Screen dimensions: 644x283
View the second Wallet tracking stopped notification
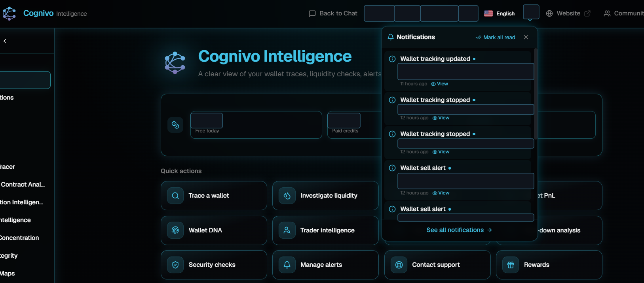[x=441, y=152]
